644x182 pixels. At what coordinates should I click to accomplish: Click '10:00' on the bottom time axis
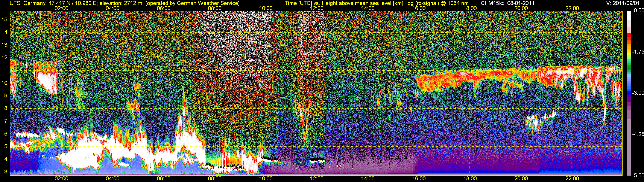266,179
